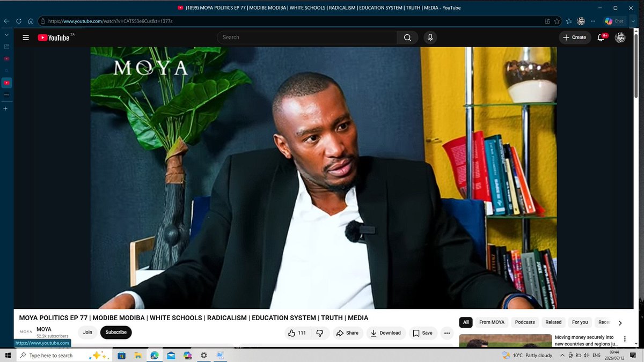Show hidden system tray icons chevron
Image resolution: width=644 pixels, height=362 pixels.
pyautogui.click(x=562, y=355)
